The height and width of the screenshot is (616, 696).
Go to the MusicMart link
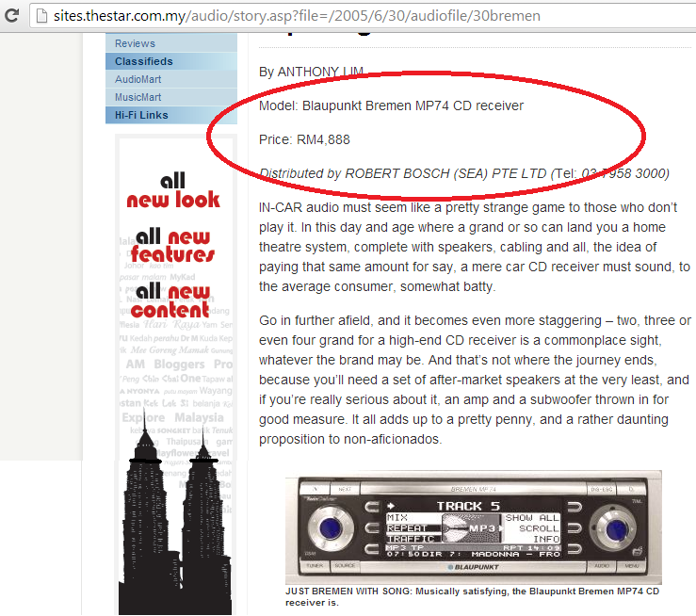[x=138, y=97]
